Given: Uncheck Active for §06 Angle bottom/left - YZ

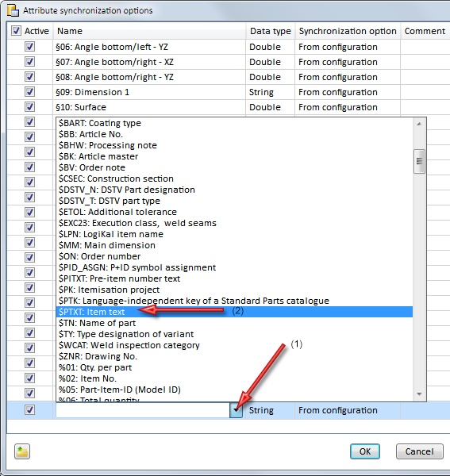Looking at the screenshot, I should [x=29, y=47].
